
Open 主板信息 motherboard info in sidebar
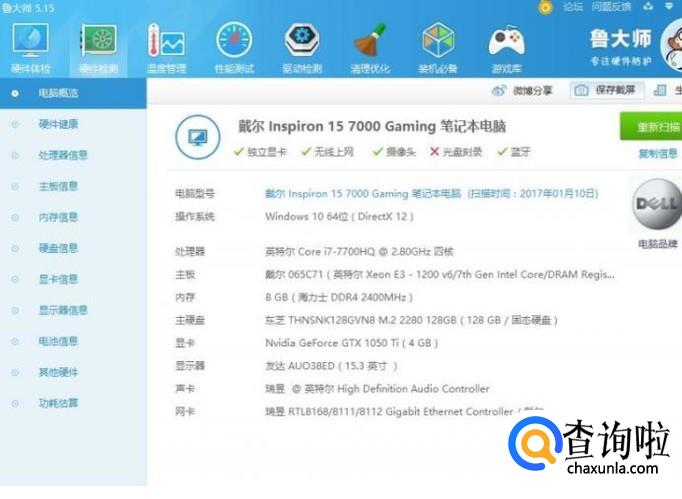pyautogui.click(x=58, y=186)
